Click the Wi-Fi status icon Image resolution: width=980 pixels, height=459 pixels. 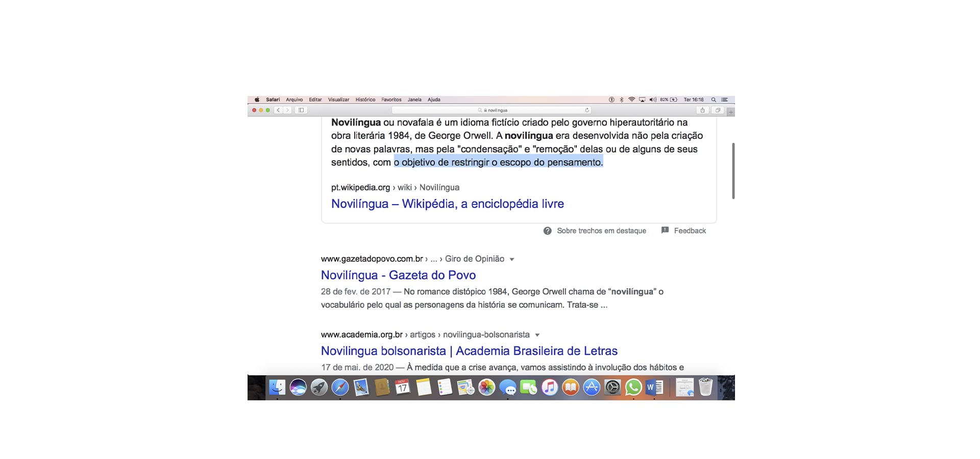tap(632, 100)
